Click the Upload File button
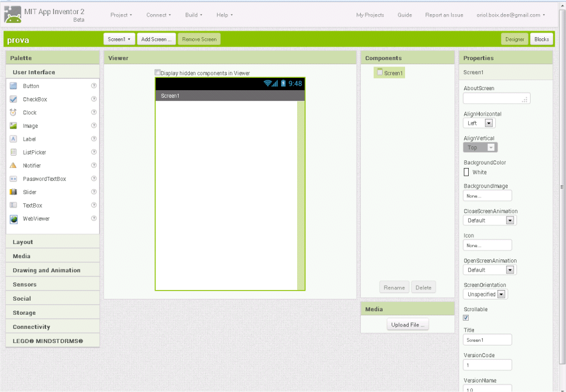The image size is (566, 392). click(x=408, y=325)
